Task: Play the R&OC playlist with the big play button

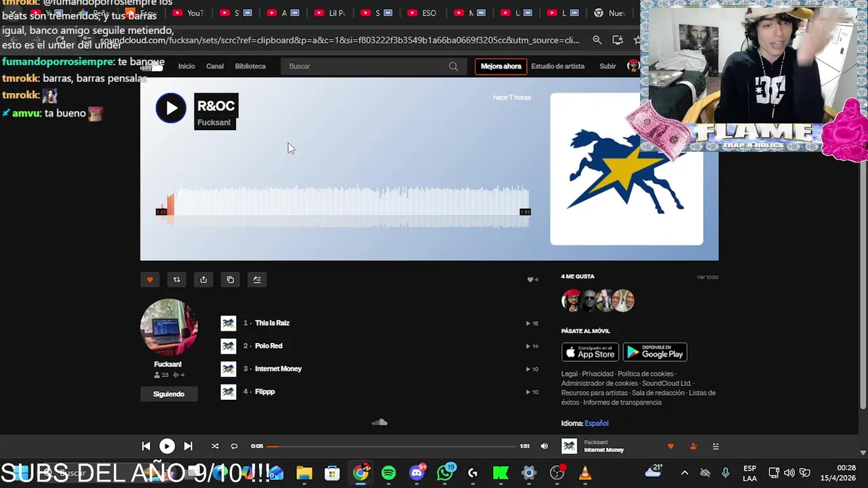Action: (171, 108)
